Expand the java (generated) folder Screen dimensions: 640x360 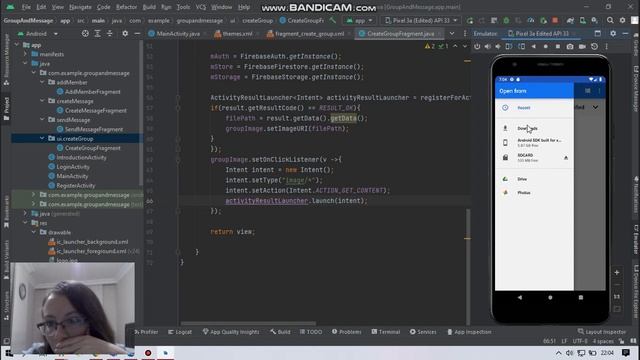point(25,213)
